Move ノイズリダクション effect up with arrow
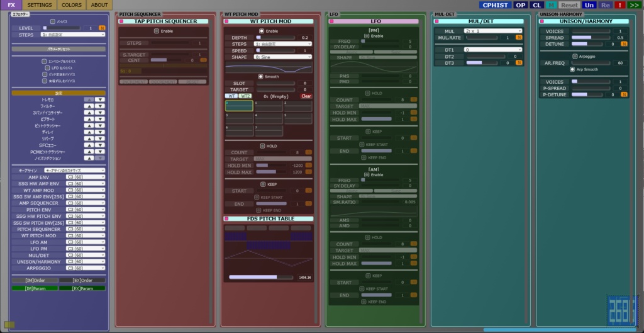This screenshot has height=333, width=644. [x=89, y=158]
